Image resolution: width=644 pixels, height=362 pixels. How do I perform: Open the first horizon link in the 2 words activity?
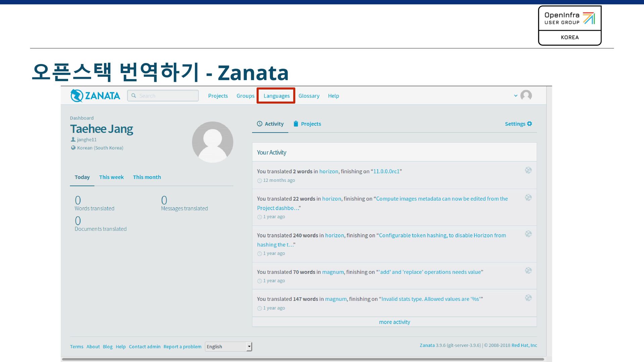329,171
